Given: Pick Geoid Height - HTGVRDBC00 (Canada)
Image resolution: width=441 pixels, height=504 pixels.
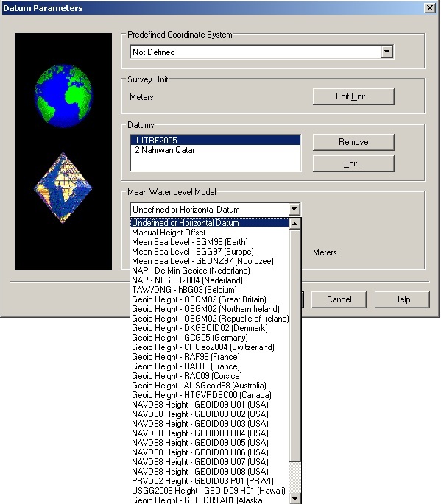Looking at the screenshot, I should point(210,394).
